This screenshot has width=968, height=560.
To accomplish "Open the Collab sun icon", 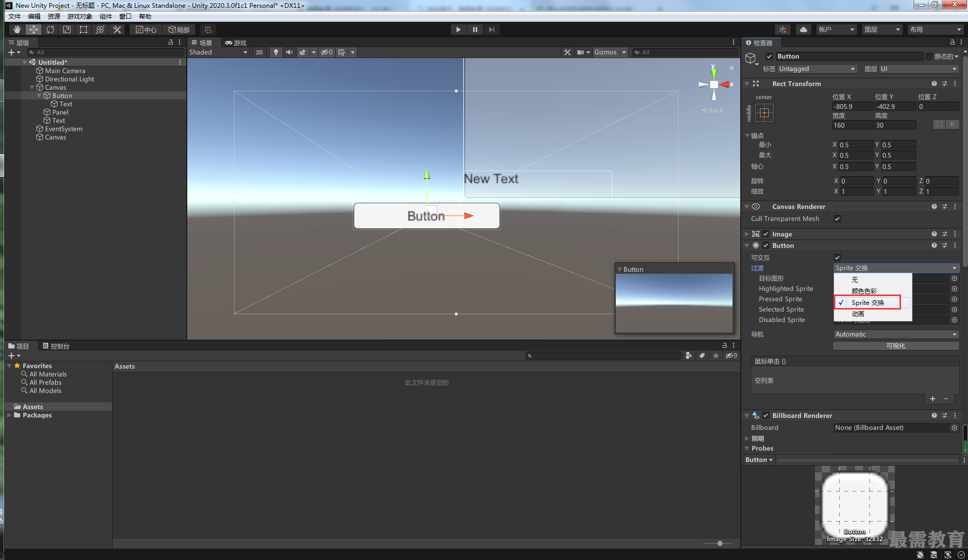I will [x=783, y=30].
